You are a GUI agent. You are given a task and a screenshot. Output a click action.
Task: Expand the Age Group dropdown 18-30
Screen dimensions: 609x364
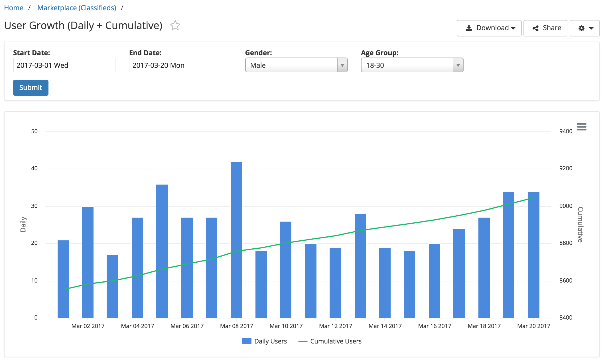click(x=412, y=65)
